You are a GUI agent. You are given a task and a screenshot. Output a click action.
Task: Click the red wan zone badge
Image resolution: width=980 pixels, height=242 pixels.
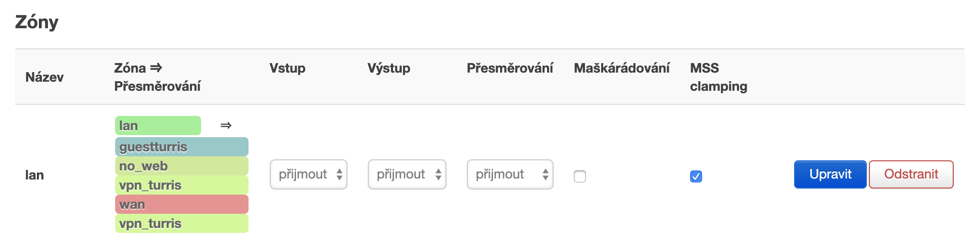coord(181,204)
